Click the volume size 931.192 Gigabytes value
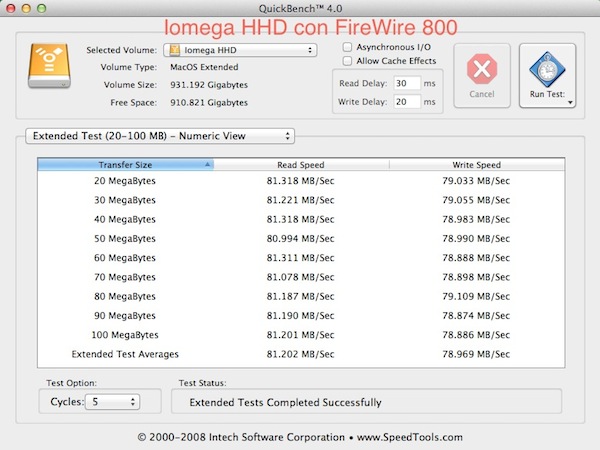Image resolution: width=600 pixels, height=450 pixels. pyautogui.click(x=209, y=85)
